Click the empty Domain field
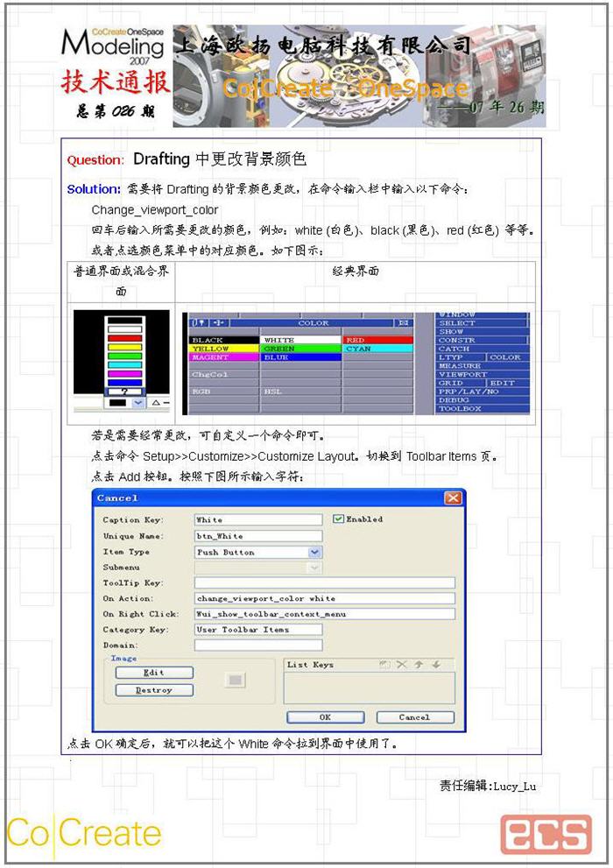The image size is (613, 868). pos(258,645)
